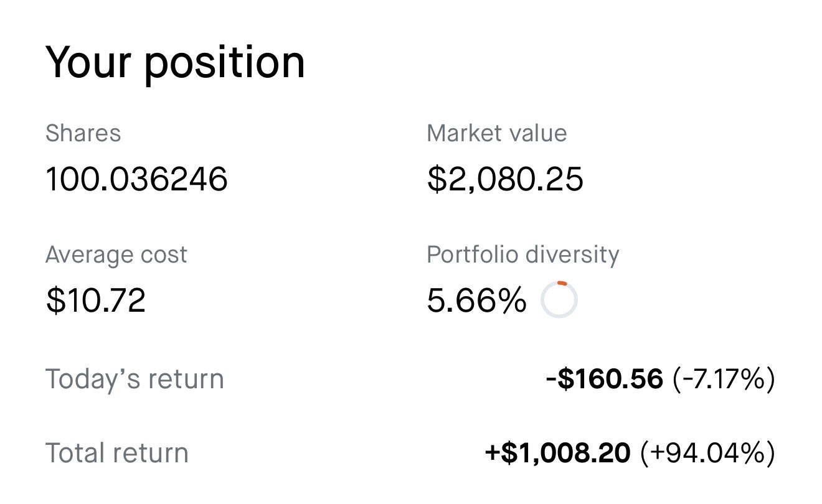822x504 pixels.
Task: Click the Total return label
Action: point(117,453)
